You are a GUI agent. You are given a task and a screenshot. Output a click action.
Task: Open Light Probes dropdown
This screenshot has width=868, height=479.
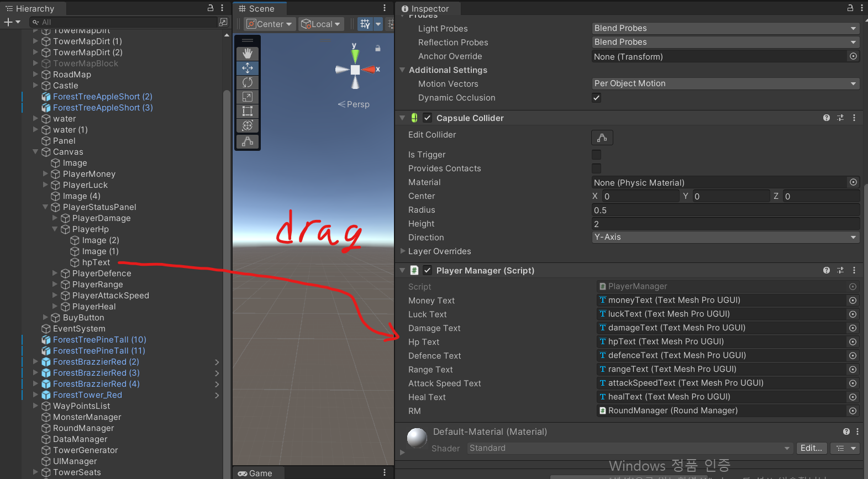click(725, 28)
